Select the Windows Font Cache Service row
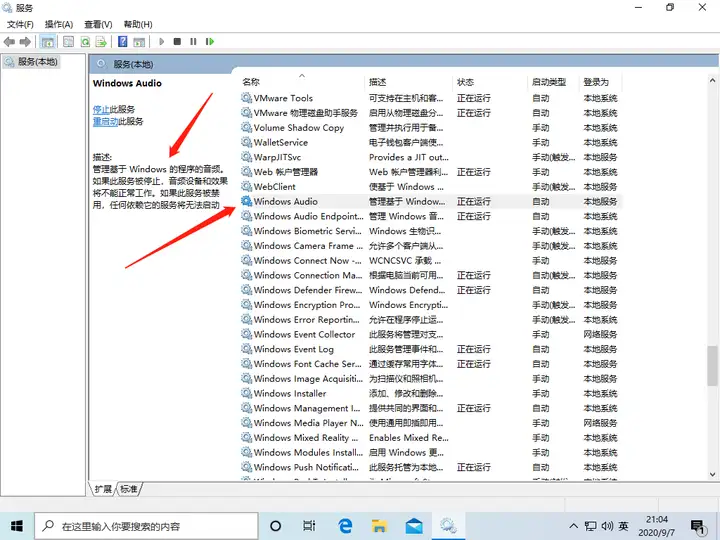The image size is (720, 540). (430, 364)
